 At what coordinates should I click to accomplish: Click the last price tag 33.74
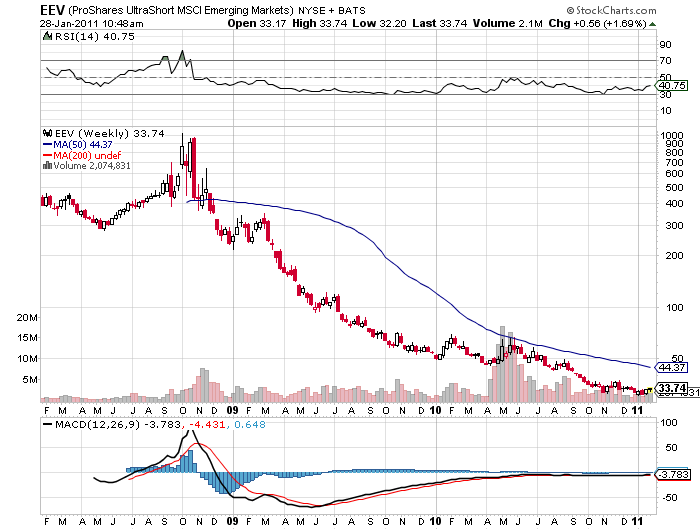672,388
